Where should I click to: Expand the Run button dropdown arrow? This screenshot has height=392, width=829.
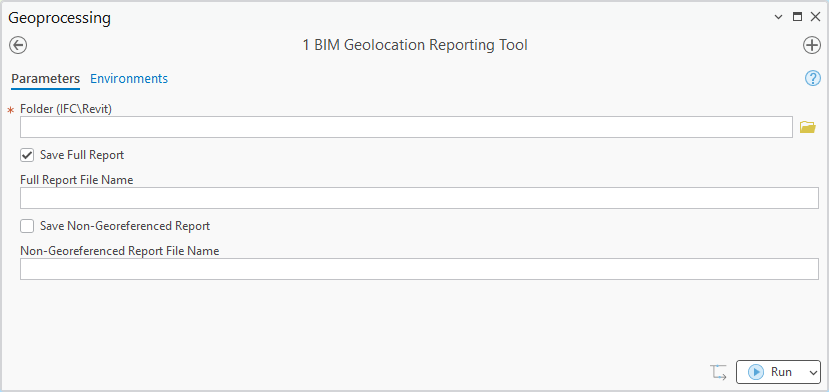(x=813, y=372)
